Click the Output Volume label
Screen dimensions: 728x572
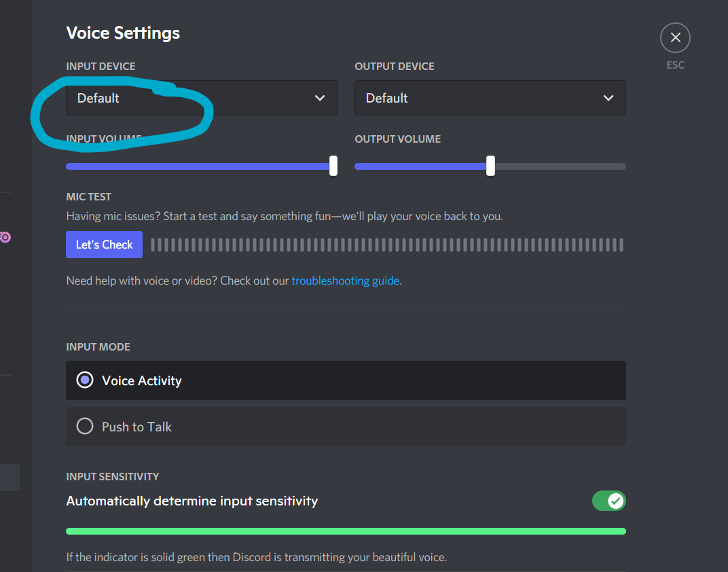click(x=398, y=139)
